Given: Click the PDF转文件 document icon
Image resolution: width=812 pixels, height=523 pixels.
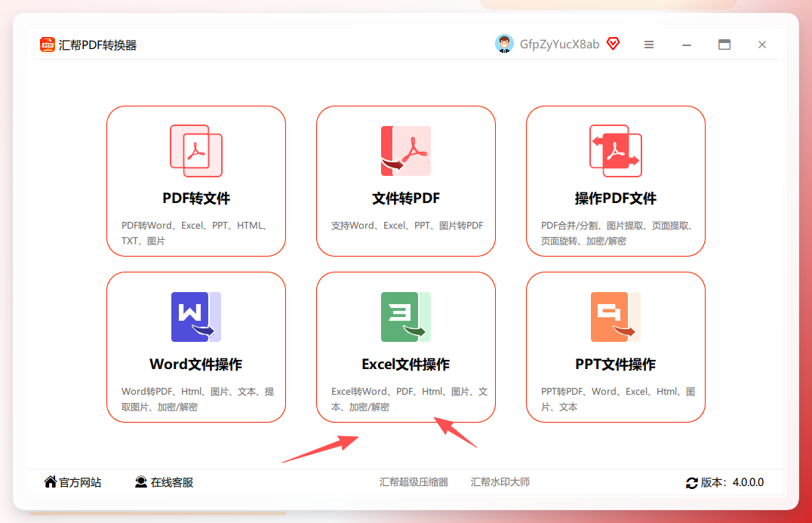Looking at the screenshot, I should (196, 151).
